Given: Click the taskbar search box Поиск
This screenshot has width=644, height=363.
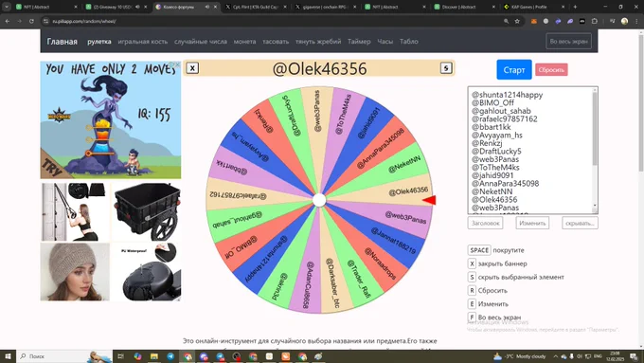Looking at the screenshot, I should 64,356.
